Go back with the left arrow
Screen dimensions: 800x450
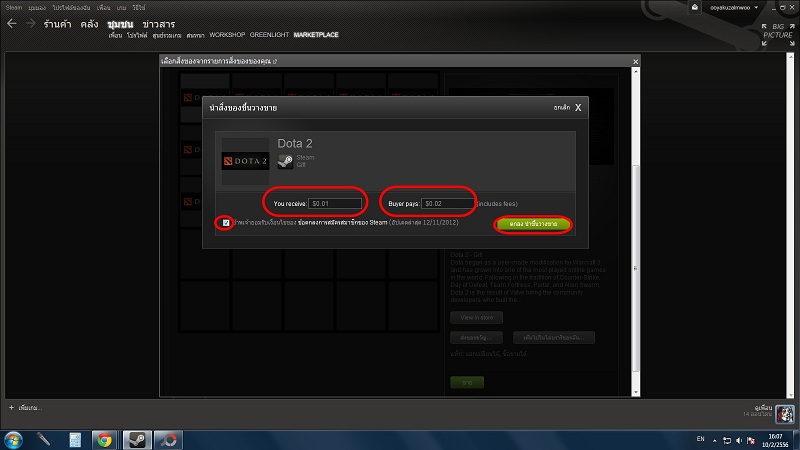pyautogui.click(x=12, y=23)
